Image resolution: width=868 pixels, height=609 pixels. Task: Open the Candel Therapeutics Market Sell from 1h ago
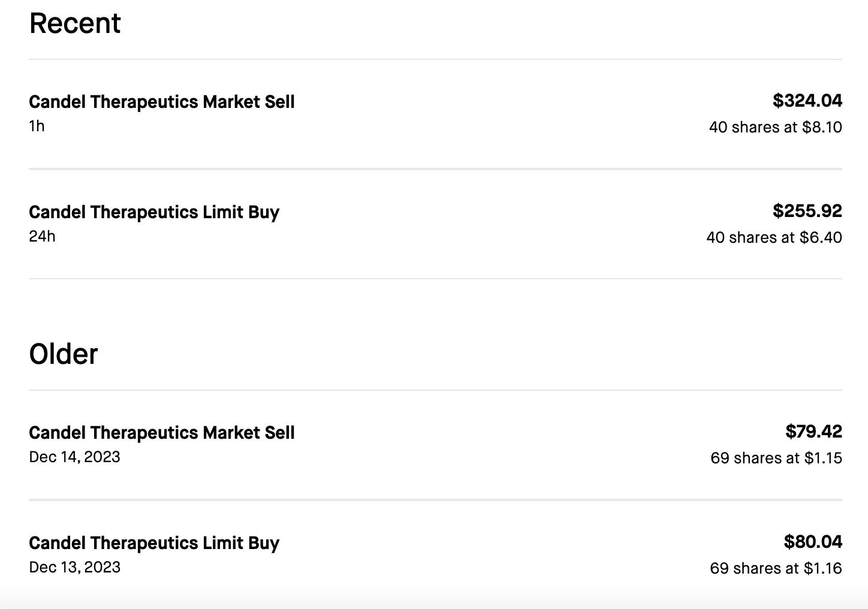(162, 102)
